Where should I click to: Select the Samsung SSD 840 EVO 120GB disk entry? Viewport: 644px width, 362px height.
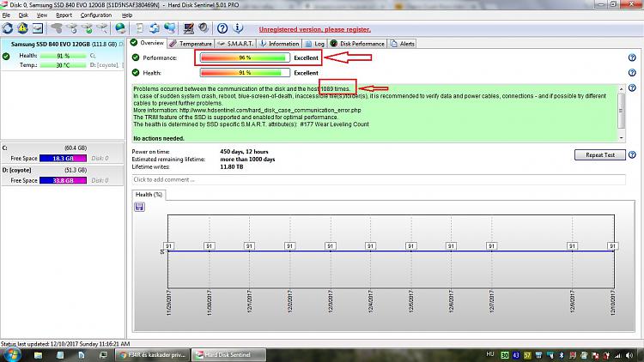point(63,55)
